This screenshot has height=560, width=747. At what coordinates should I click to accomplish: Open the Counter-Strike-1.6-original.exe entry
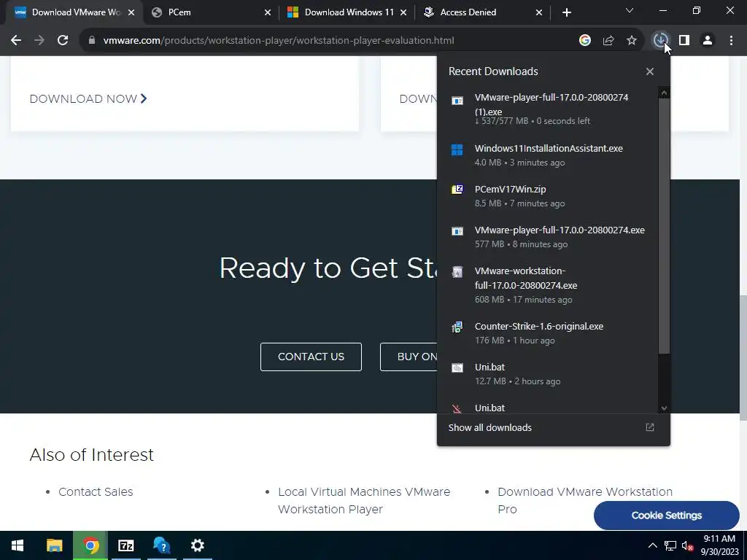(548, 332)
